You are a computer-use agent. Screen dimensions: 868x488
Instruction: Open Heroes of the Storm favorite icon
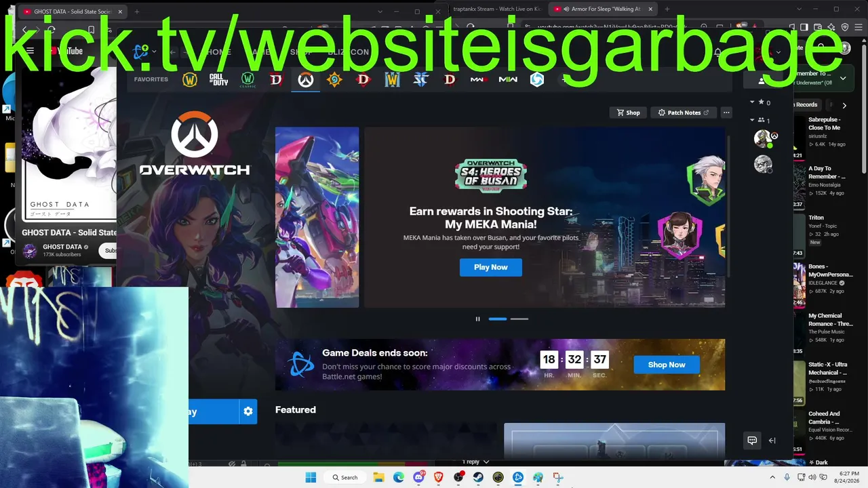coord(537,80)
